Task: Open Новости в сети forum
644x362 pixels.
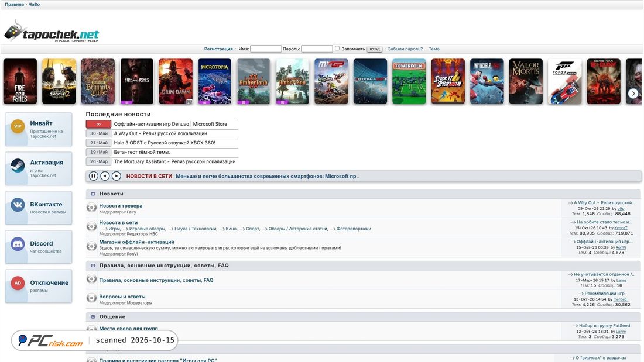Action: [118, 222]
